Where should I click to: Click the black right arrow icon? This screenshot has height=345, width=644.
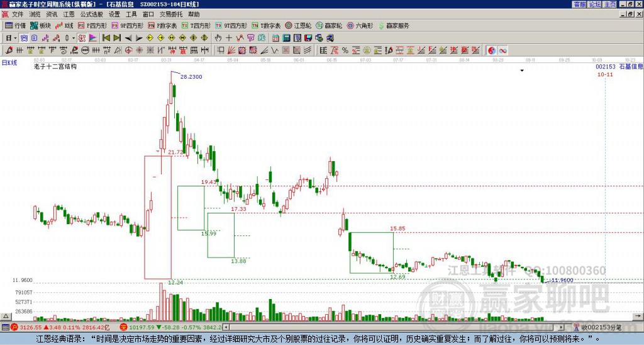pos(139,38)
